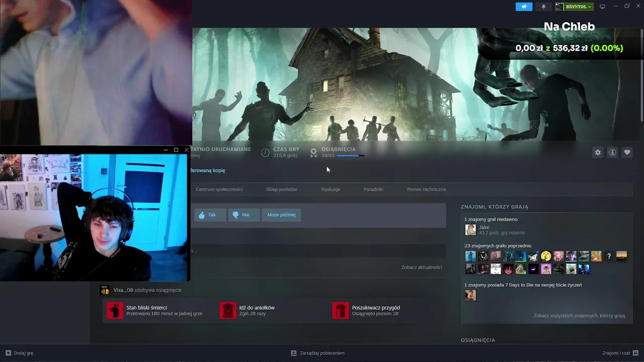This screenshot has width=644, height=362.
Task: Click the Osiągnięcia stat label in header
Action: 338,149
